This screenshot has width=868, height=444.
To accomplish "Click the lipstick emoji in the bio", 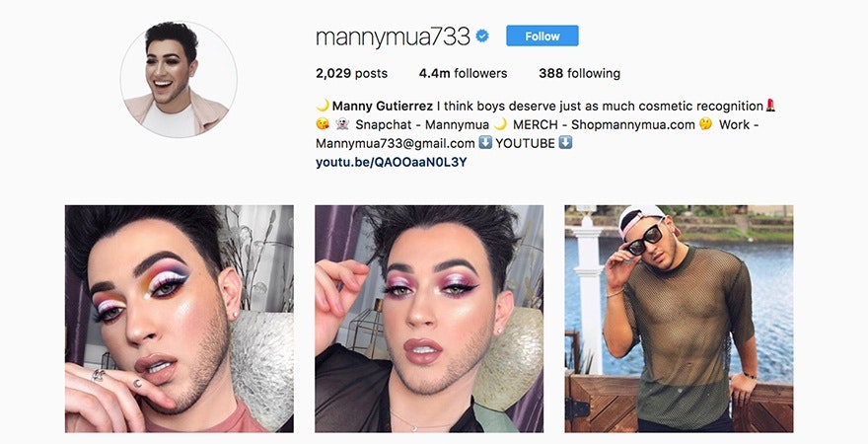I will (x=770, y=106).
